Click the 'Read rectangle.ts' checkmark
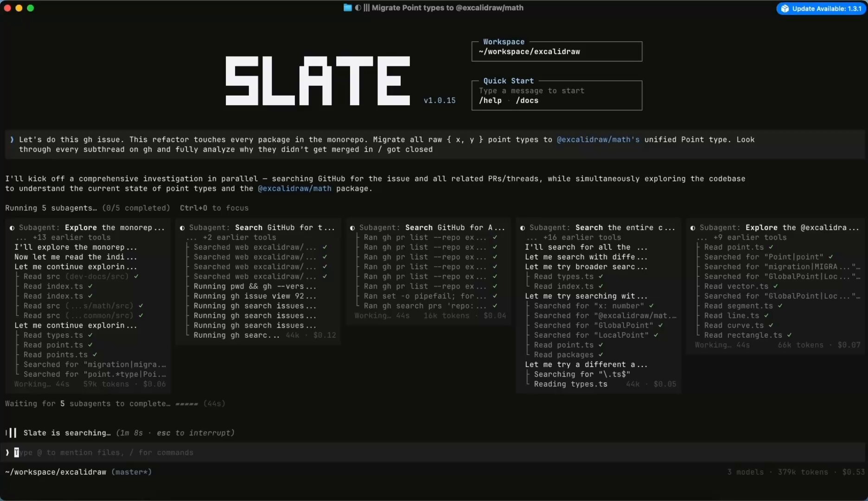Viewport: 868px width, 501px height. (789, 335)
